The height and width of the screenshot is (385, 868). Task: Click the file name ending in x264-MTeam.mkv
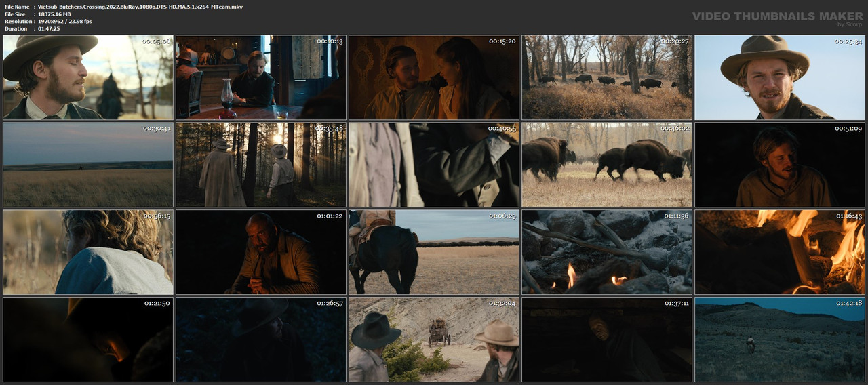140,7
